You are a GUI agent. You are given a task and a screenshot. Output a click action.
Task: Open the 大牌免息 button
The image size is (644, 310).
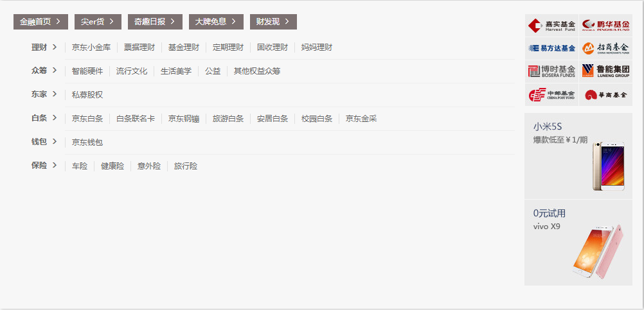click(216, 22)
